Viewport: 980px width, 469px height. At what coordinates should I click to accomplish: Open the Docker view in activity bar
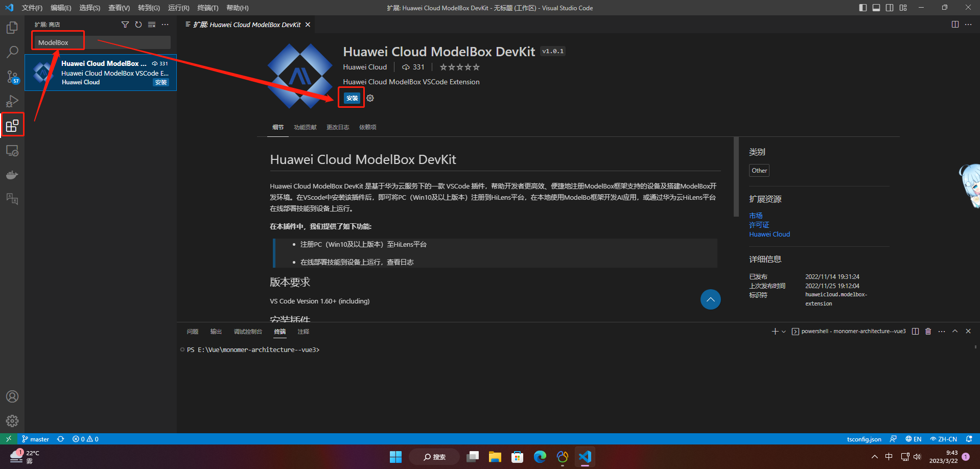coord(12,175)
